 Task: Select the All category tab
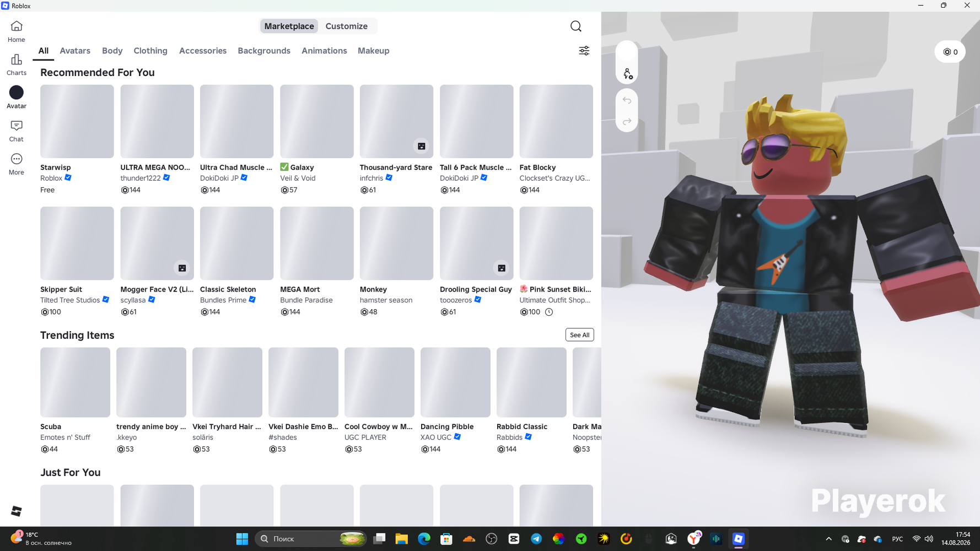43,51
